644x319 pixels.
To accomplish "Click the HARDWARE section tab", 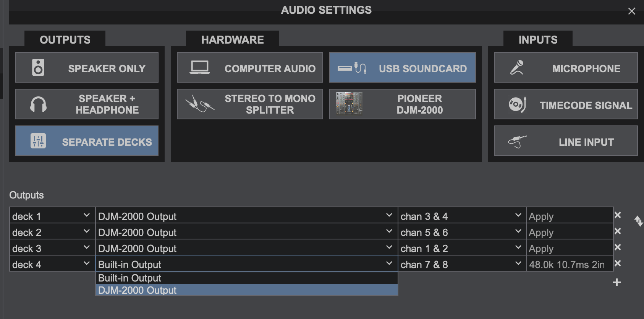I will tap(232, 39).
